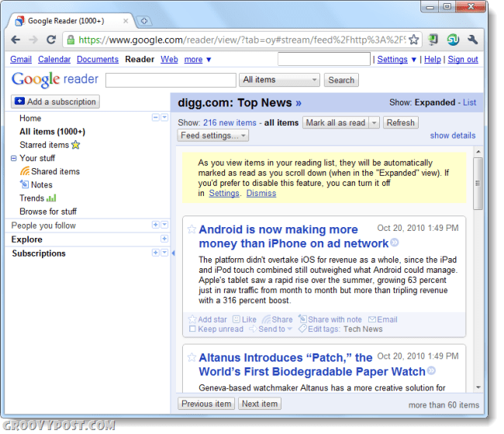Collapse the sidebar with the divider arrow
The image size is (504, 434).
(173, 253)
